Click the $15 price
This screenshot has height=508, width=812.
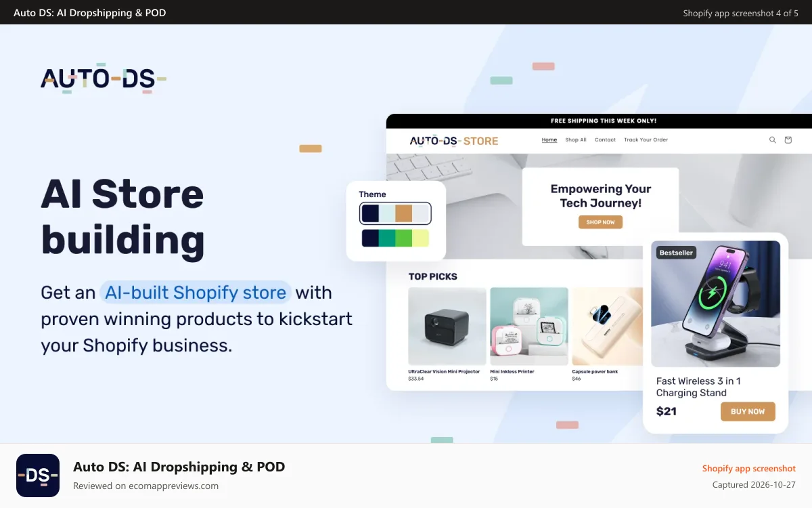click(x=494, y=379)
